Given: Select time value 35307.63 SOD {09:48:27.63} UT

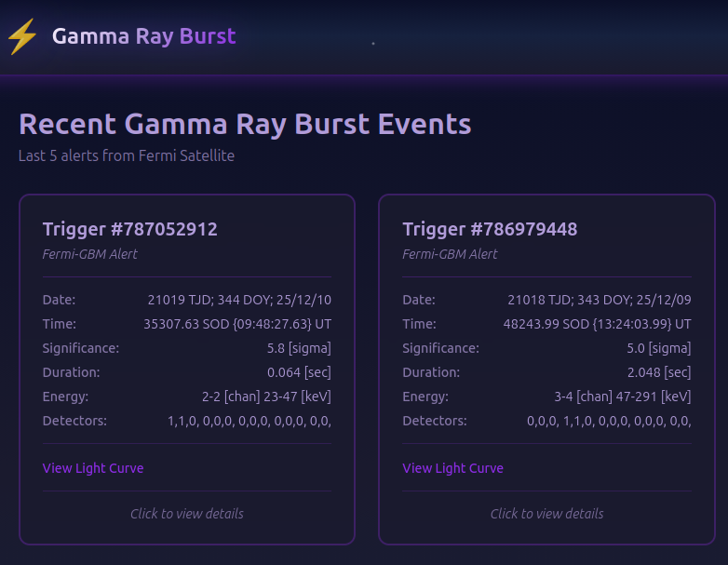Looking at the screenshot, I should pyautogui.click(x=237, y=324).
